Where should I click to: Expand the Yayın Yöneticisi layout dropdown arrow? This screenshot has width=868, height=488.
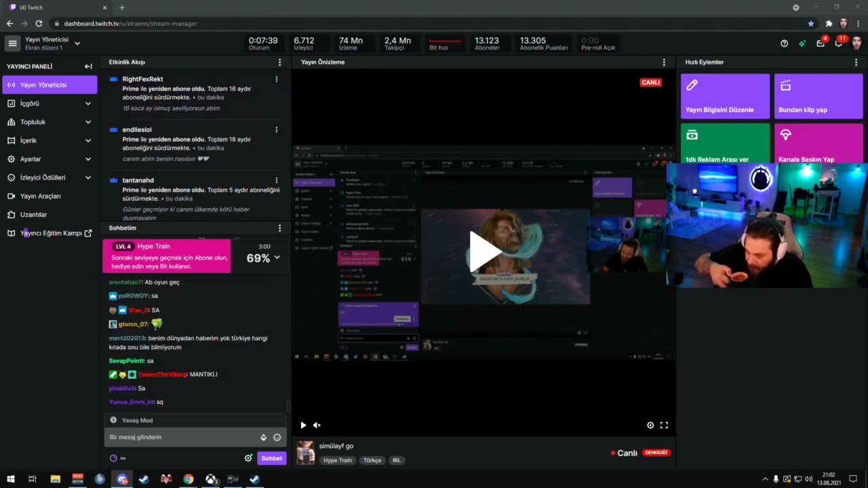77,43
